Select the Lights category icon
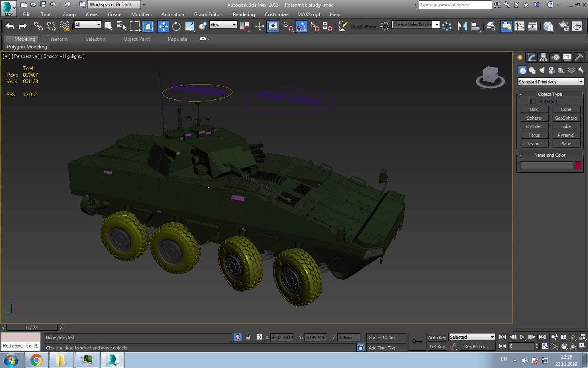This screenshot has height=368, width=588. point(542,71)
